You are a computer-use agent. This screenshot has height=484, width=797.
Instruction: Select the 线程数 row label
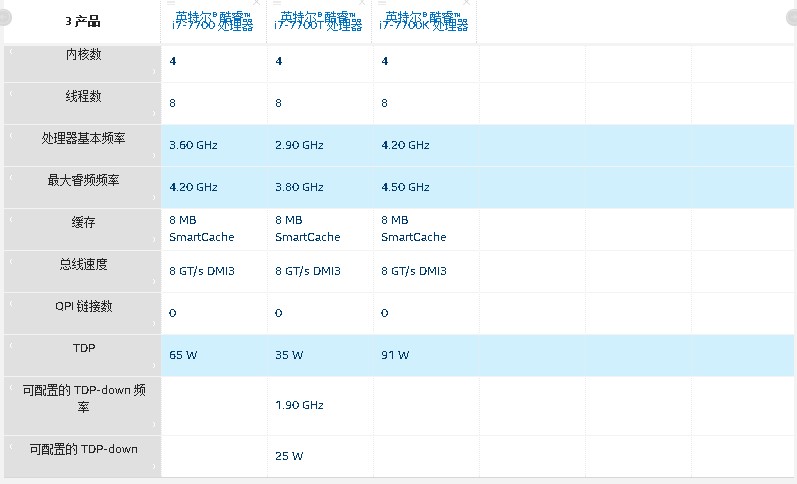pyautogui.click(x=83, y=96)
